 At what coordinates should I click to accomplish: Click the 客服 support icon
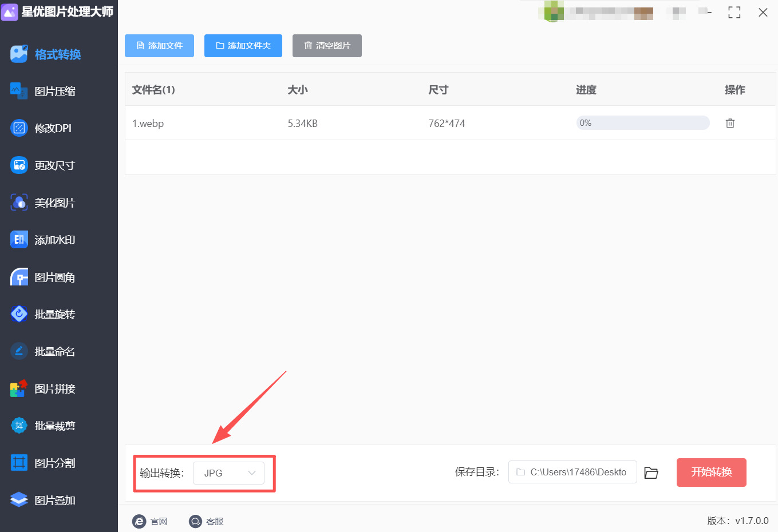pos(196,521)
